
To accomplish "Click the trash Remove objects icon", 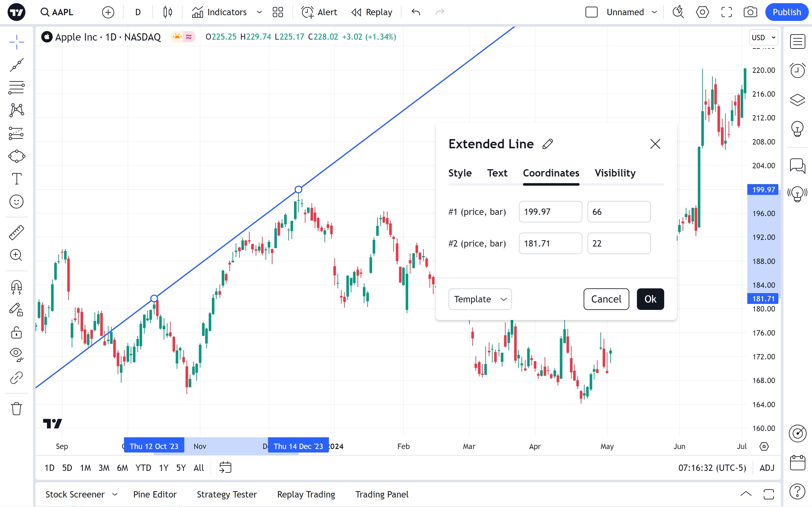I will tap(16, 409).
